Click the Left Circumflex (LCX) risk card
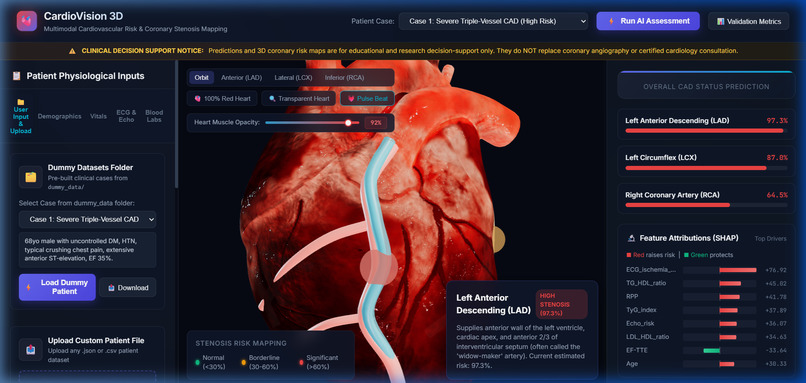This screenshot has height=383, width=806. click(706, 162)
